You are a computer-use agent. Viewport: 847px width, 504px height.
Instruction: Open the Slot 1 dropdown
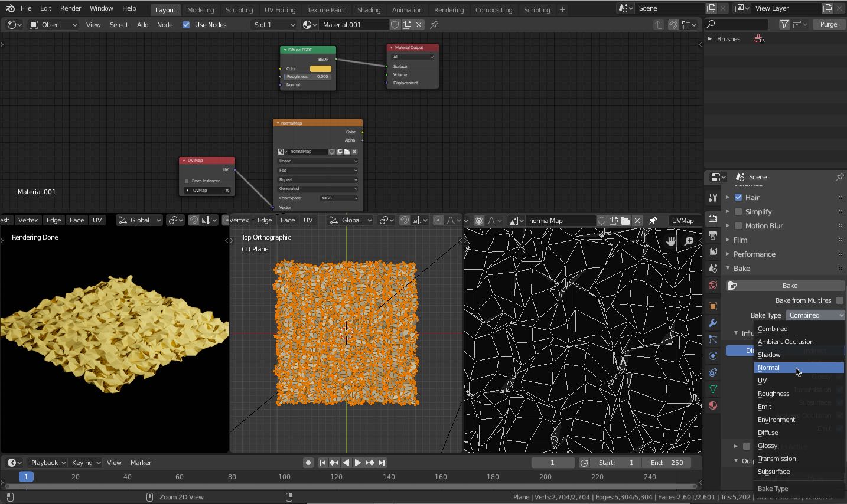click(x=273, y=25)
